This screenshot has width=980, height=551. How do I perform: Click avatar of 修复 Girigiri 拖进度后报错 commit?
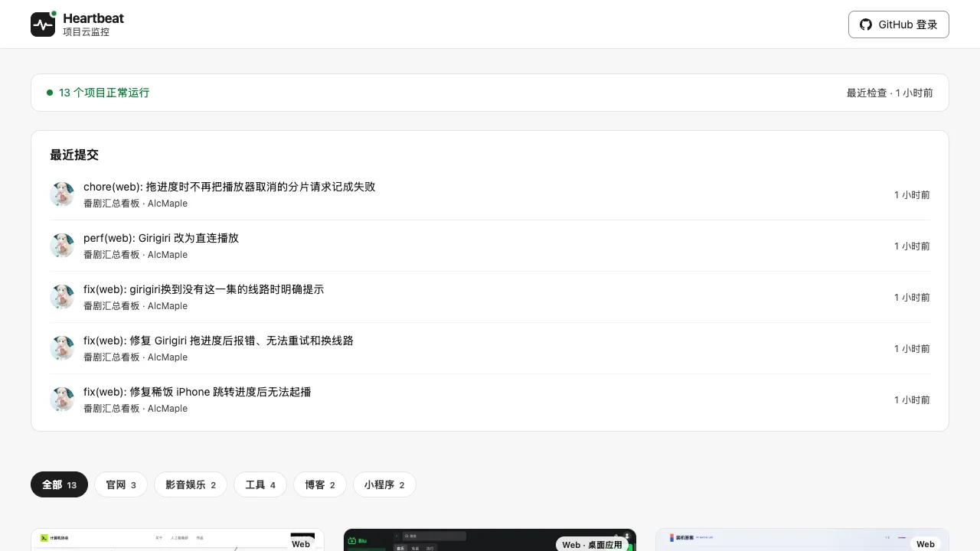62,348
